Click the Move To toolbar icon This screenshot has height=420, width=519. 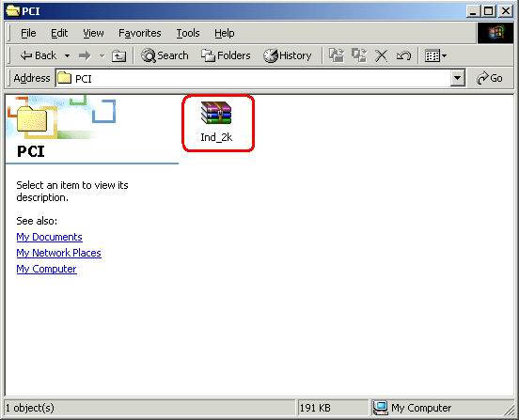pos(337,55)
